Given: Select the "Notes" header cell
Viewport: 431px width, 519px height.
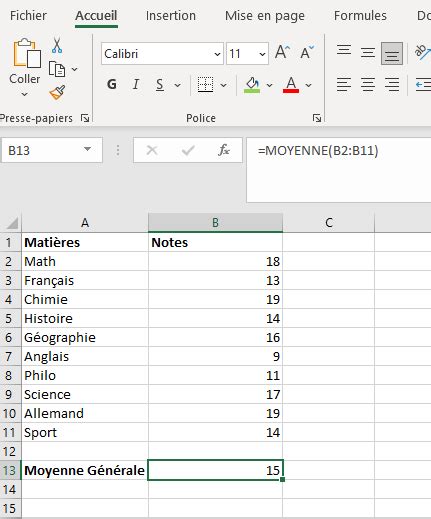Looking at the screenshot, I should pos(215,242).
